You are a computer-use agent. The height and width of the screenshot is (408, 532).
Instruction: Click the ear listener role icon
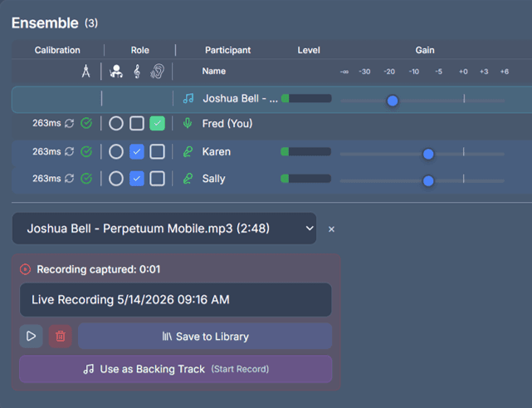(157, 71)
